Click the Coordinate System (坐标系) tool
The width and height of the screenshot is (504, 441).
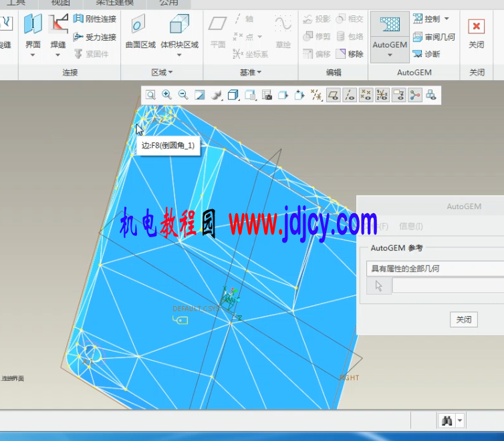[251, 54]
